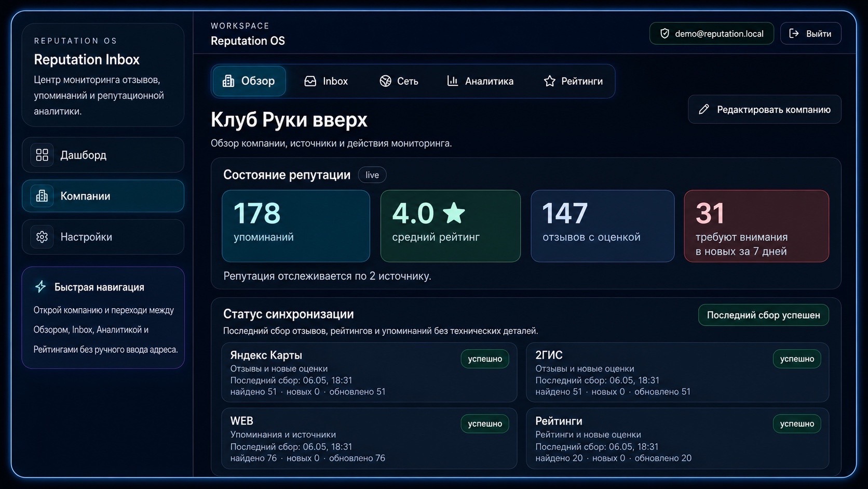Open the Обзор tab

[x=249, y=81]
